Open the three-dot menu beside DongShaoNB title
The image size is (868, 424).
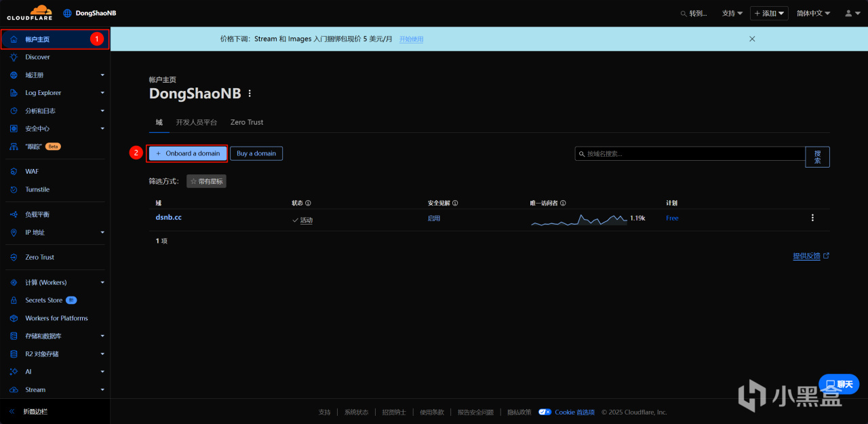point(250,94)
